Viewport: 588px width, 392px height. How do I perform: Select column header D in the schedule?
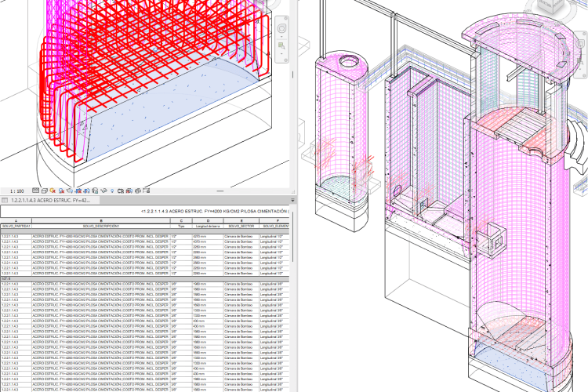pyautogui.click(x=208, y=221)
